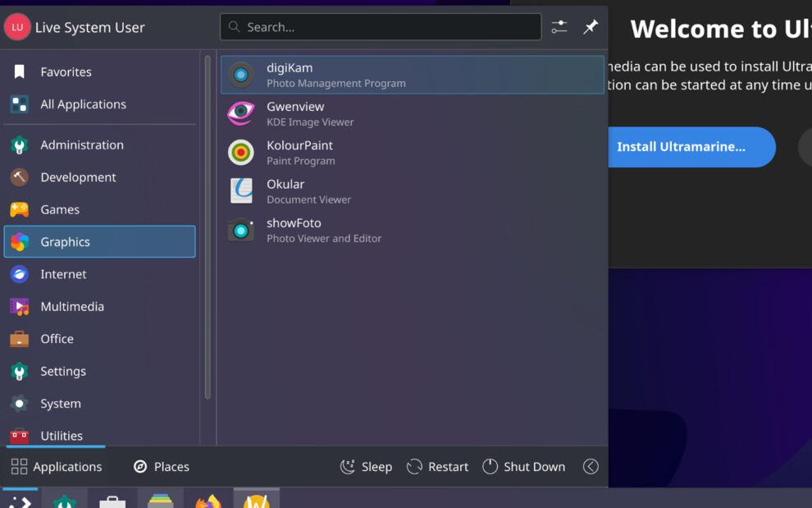Viewport: 812px width, 508px height.
Task: Switch to the Places tab
Action: 161,466
